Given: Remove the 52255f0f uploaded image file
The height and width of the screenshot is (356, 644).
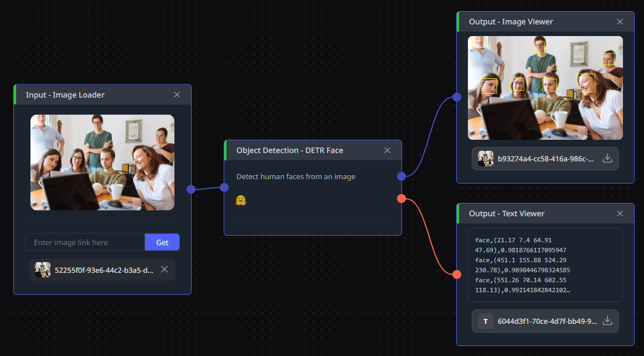Looking at the screenshot, I should [164, 269].
